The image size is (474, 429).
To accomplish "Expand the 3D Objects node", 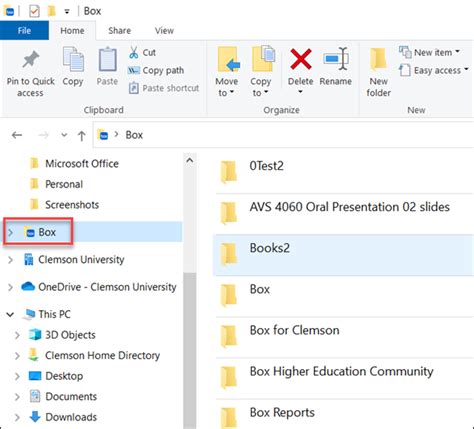I will click(17, 335).
